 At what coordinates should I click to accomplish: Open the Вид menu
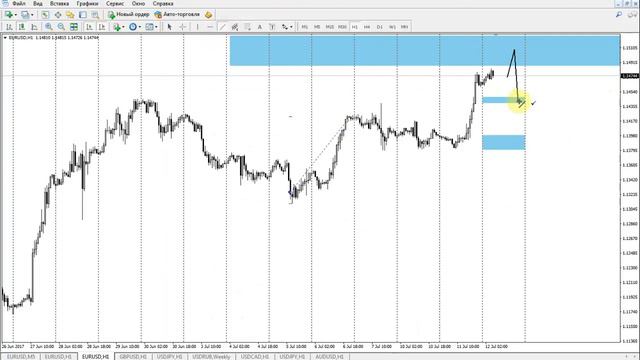tap(38, 4)
